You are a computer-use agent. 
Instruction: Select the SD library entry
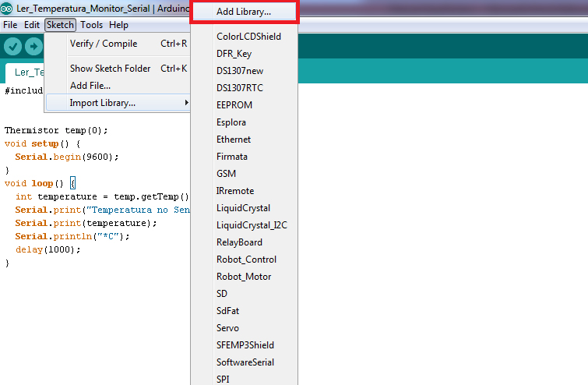tap(244, 294)
